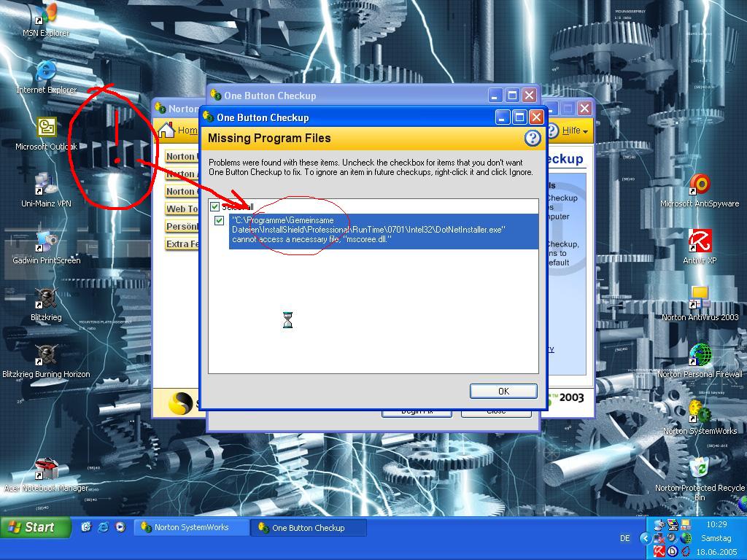The image size is (747, 560).
Task: Click Web Tools sidebar entry in Norton
Action: (x=182, y=209)
